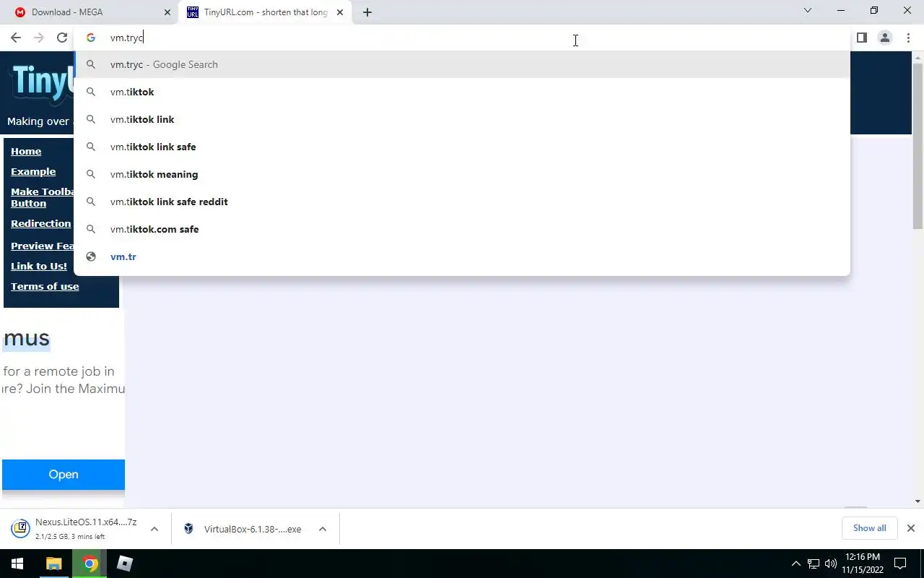Go back with the browser back arrow
The height and width of the screenshot is (578, 924).
pyautogui.click(x=16, y=38)
